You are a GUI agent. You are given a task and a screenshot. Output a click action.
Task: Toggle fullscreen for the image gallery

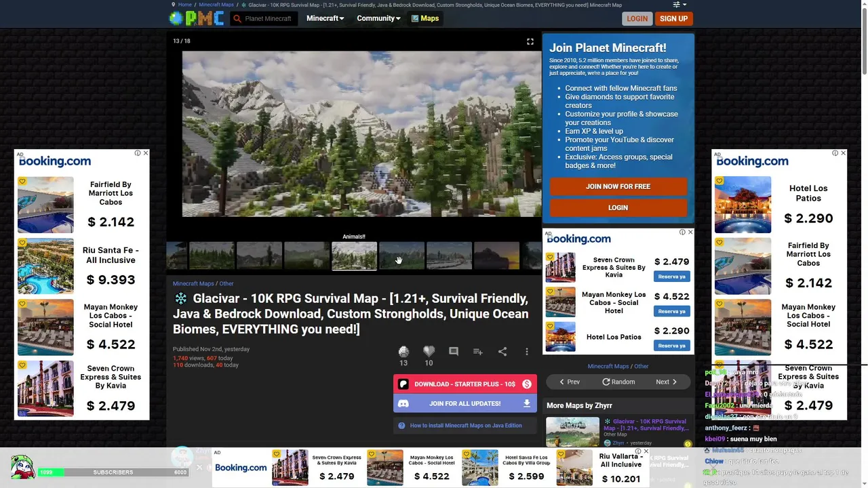(530, 41)
